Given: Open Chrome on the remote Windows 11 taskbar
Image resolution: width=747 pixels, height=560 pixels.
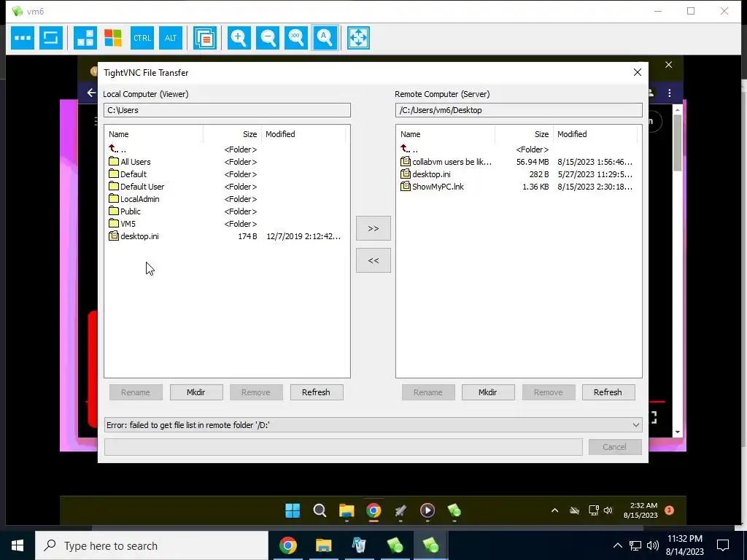Looking at the screenshot, I should click(373, 510).
